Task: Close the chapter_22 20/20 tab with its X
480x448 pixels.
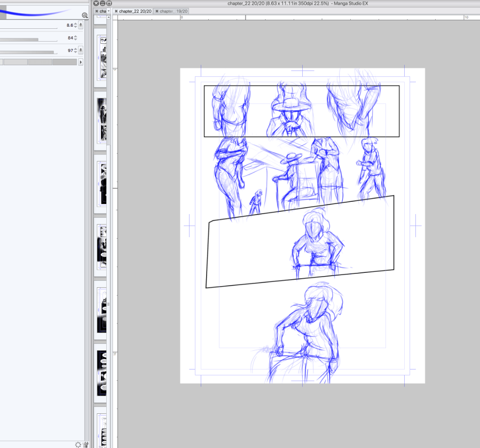Action: (116, 11)
